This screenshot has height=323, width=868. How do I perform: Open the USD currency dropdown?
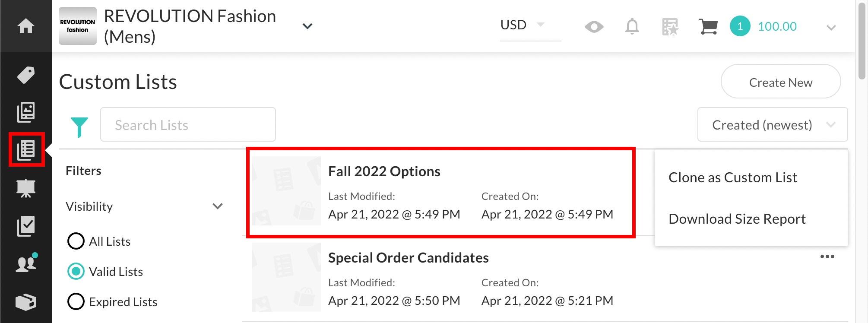click(x=530, y=25)
